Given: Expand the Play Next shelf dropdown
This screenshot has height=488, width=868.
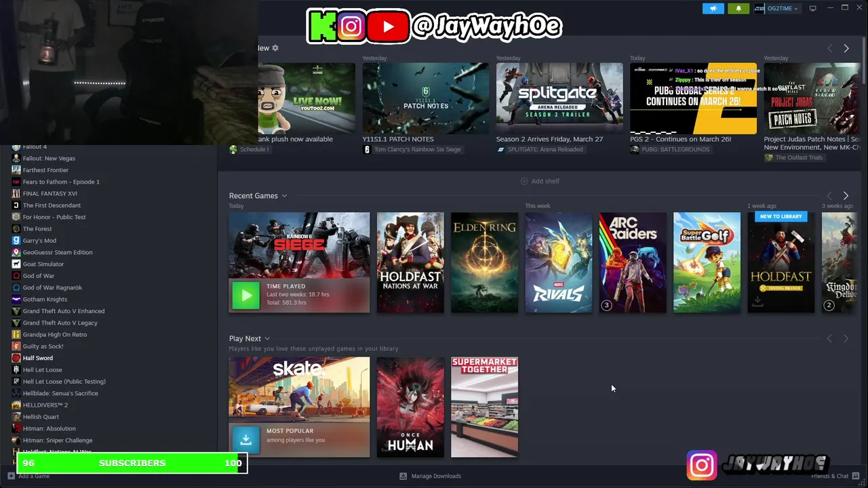Looking at the screenshot, I should pos(267,338).
